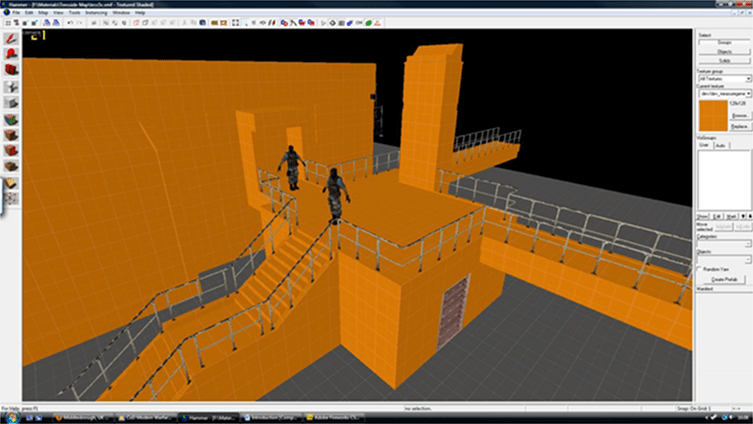Click the orange current texture preview swatch
The image size is (753, 424).
click(713, 116)
